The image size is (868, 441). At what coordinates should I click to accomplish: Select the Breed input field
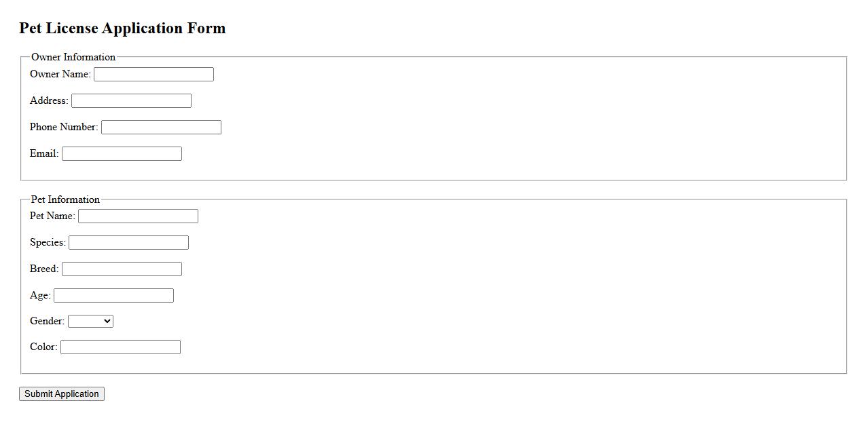[x=122, y=269]
